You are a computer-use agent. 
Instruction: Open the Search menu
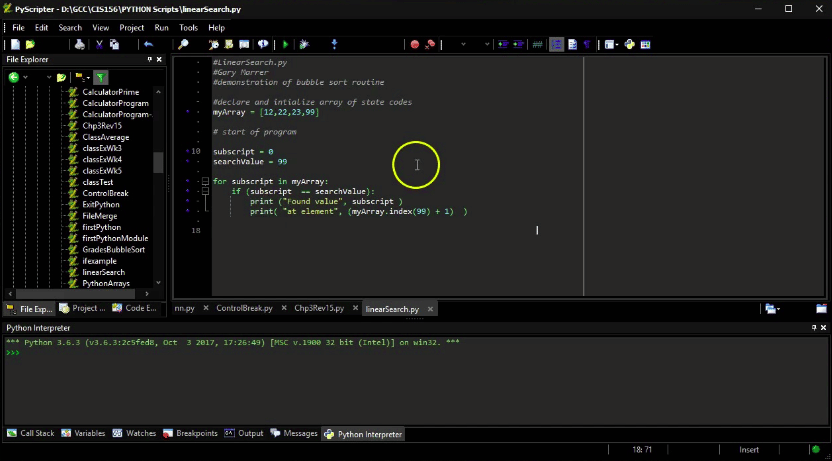pos(70,28)
